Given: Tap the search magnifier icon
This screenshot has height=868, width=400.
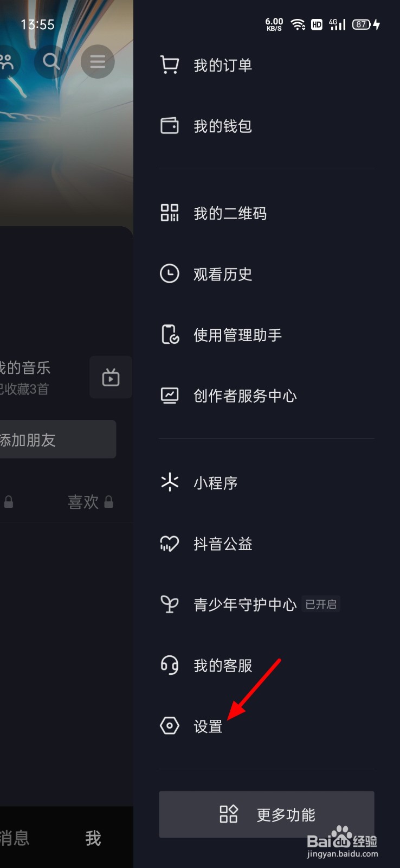Looking at the screenshot, I should tap(51, 61).
